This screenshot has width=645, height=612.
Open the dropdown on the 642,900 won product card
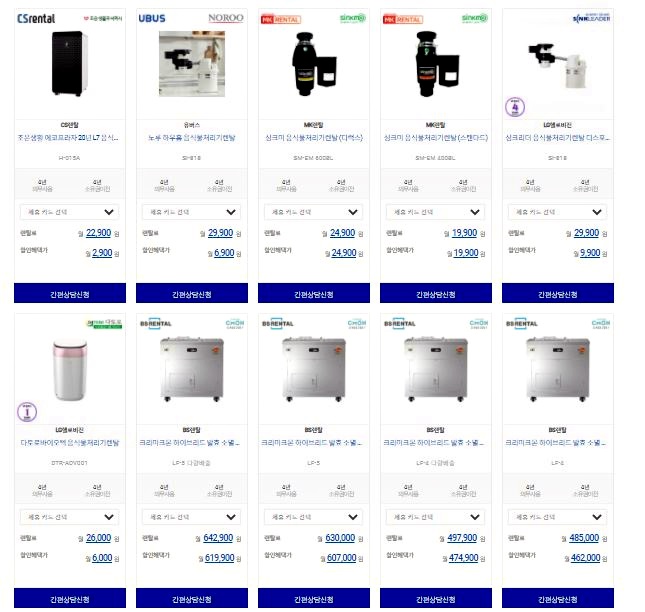191,517
